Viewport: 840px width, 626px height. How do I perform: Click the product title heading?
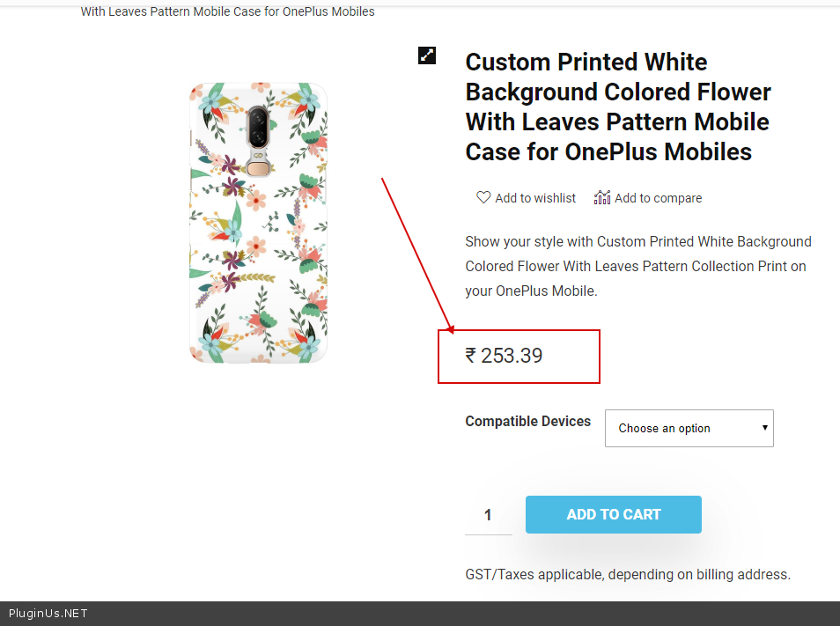(618, 107)
